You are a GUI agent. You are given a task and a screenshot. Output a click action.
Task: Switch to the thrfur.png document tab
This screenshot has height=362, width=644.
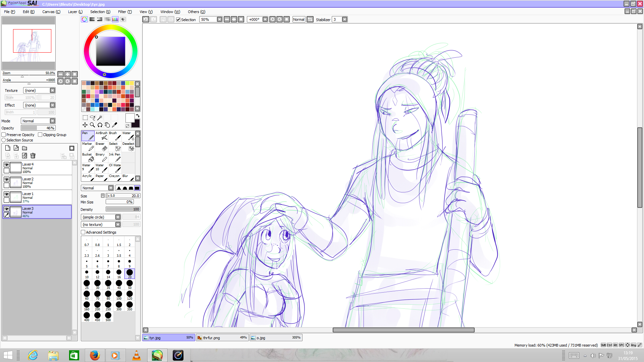click(222, 338)
